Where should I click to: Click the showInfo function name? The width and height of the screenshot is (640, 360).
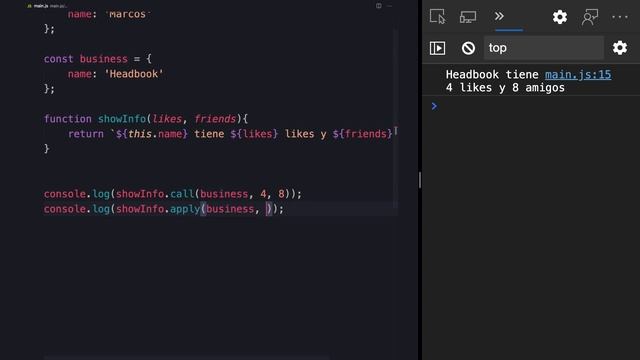pyautogui.click(x=122, y=119)
